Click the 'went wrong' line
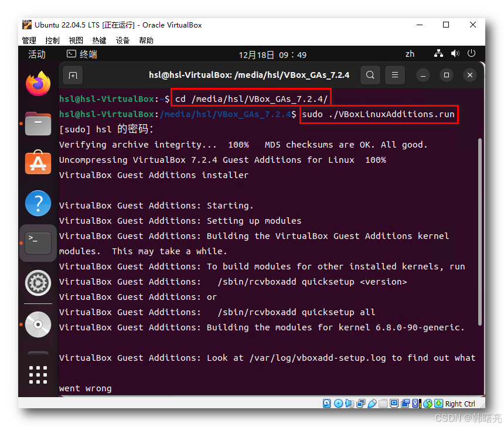This screenshot has width=504, height=427. point(85,388)
